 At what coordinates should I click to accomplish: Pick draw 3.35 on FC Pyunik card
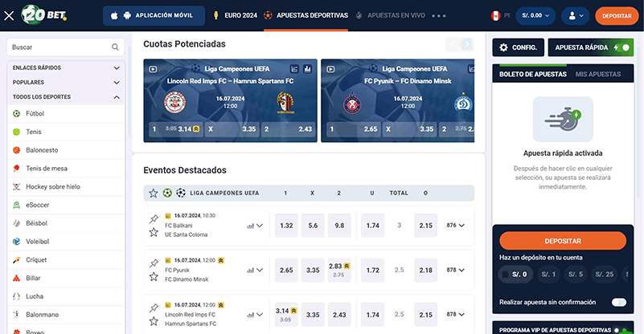click(x=409, y=128)
